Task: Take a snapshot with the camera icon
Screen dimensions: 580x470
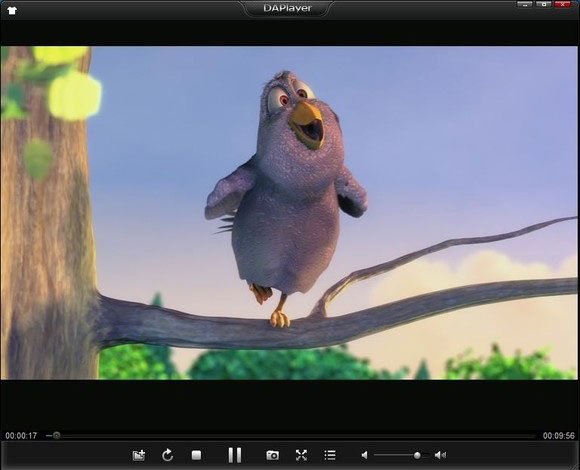Action: click(x=273, y=455)
